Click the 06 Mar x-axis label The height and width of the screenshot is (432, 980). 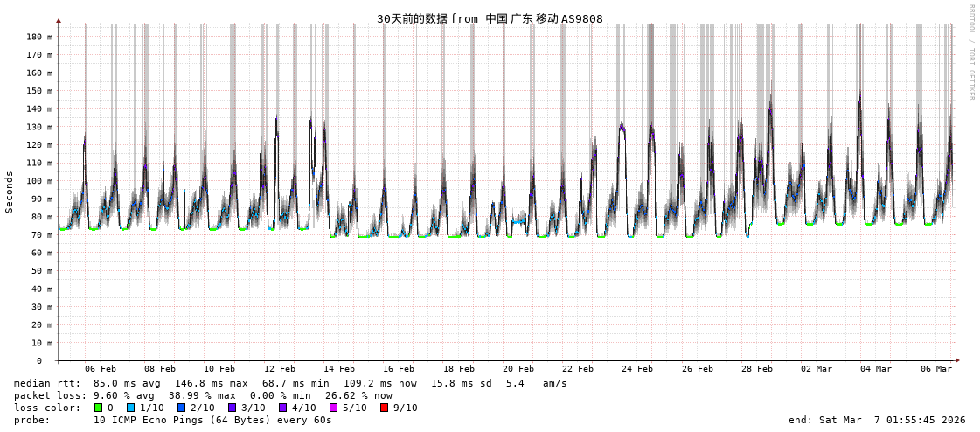935,369
